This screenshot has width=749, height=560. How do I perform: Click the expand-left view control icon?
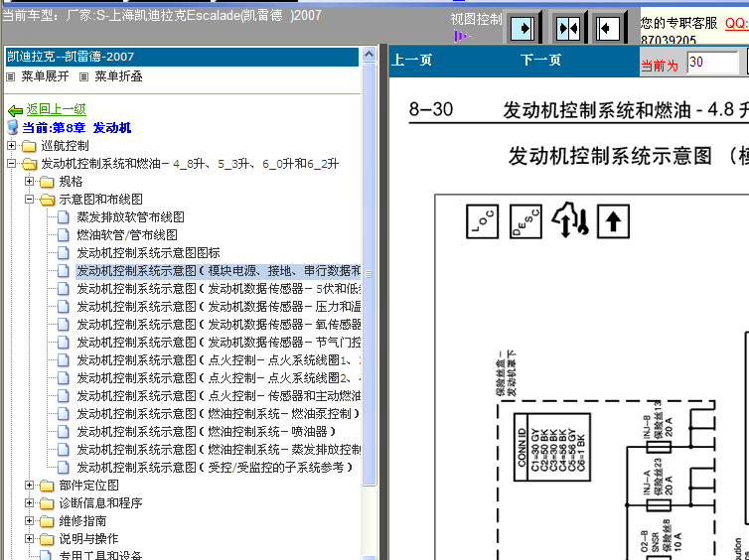(x=608, y=28)
